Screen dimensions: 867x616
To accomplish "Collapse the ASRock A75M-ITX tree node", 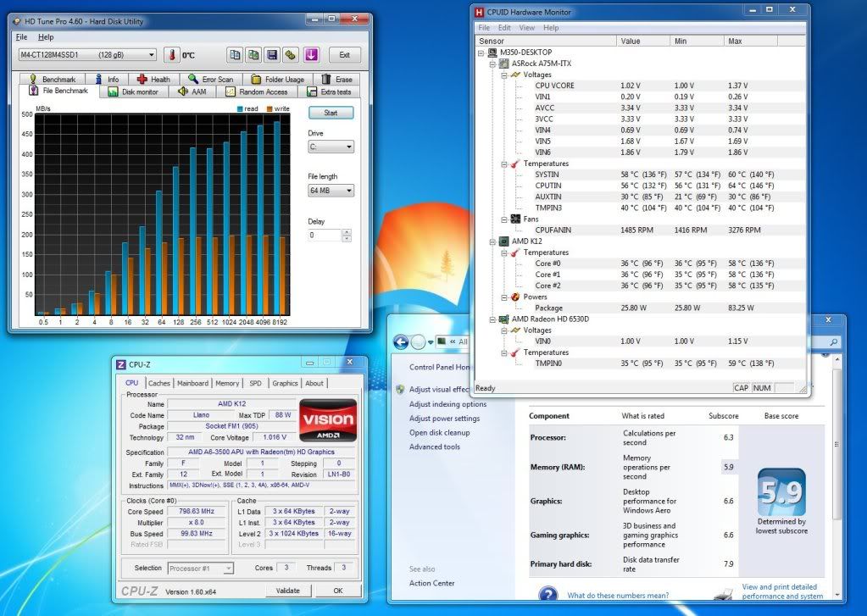I will click(x=492, y=64).
